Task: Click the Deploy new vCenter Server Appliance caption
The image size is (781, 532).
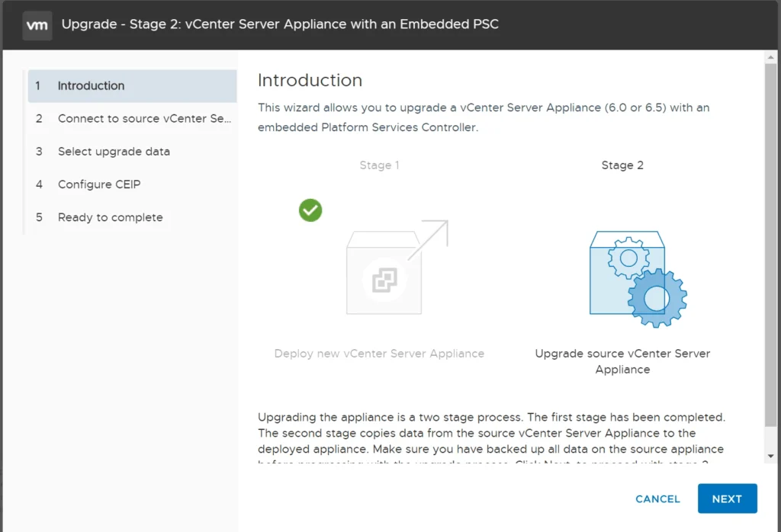Action: [379, 354]
